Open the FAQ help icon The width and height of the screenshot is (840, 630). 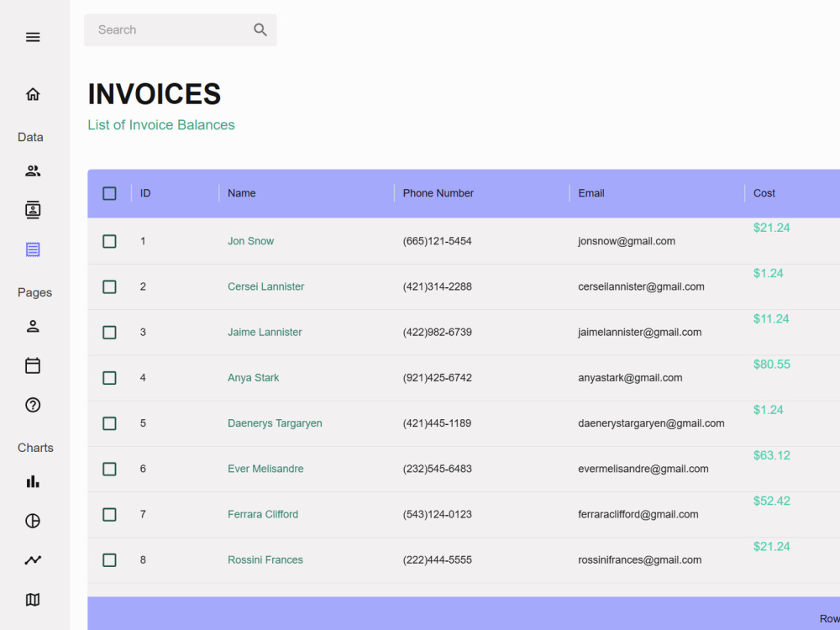[33, 405]
